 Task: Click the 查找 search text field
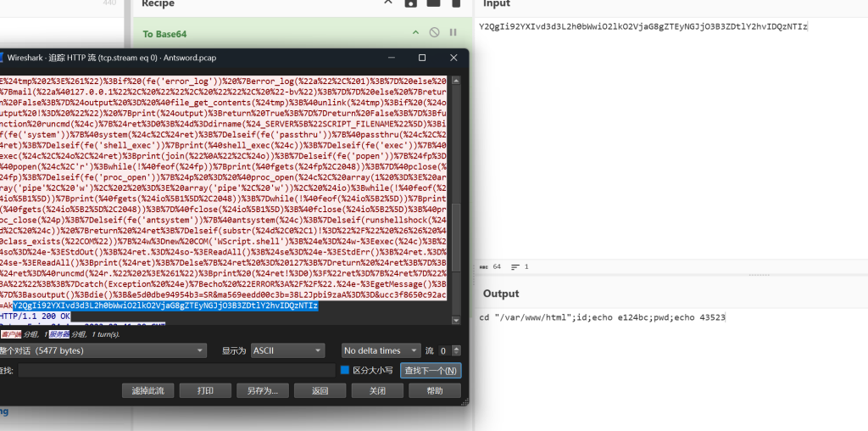pos(176,371)
